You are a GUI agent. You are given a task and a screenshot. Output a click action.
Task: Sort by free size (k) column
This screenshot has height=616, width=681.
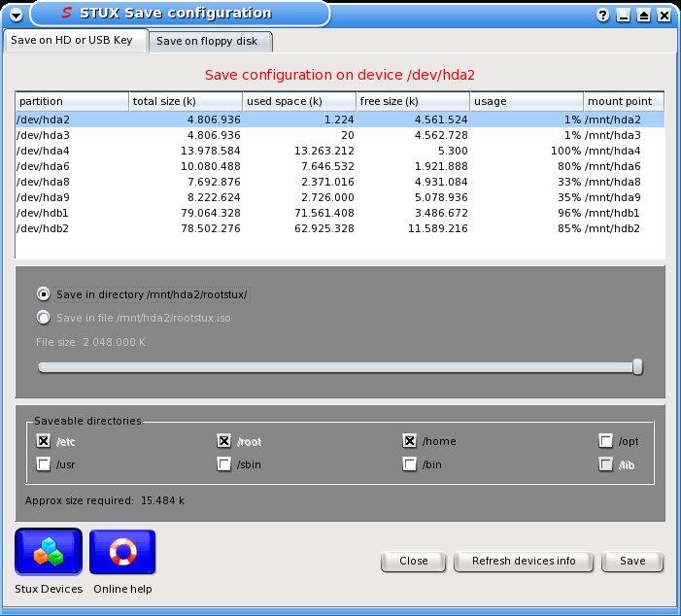pyautogui.click(x=413, y=101)
